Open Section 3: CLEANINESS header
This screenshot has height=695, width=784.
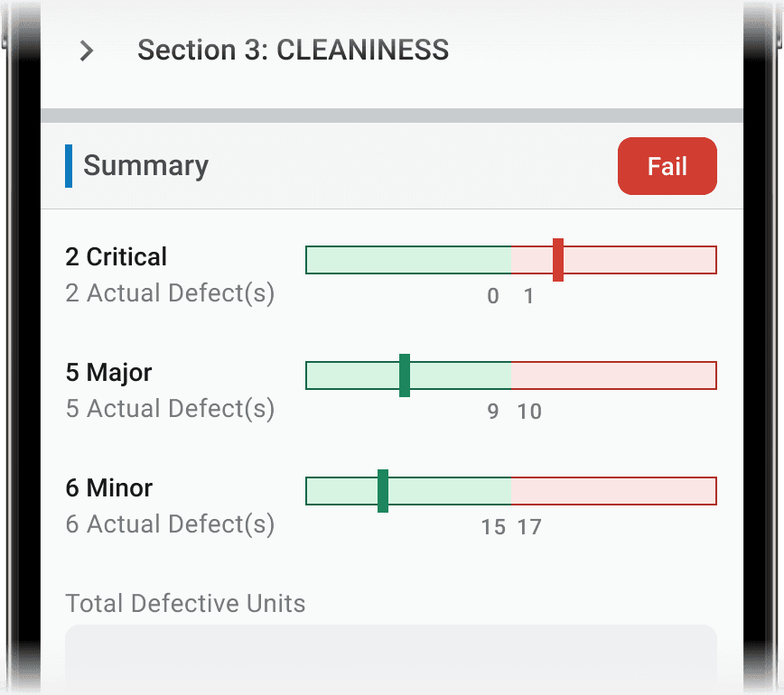(x=293, y=50)
